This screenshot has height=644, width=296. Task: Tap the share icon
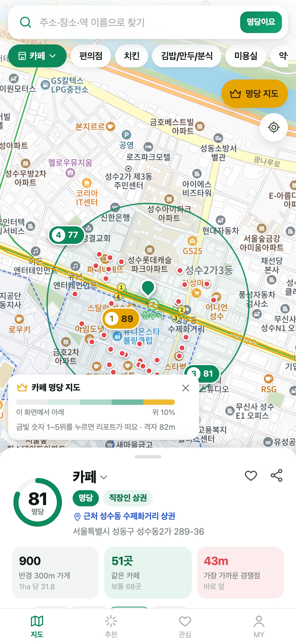[x=276, y=475]
